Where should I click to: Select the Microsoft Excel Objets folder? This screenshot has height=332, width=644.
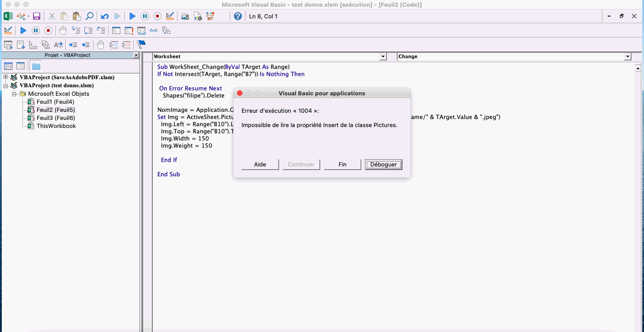coord(59,94)
